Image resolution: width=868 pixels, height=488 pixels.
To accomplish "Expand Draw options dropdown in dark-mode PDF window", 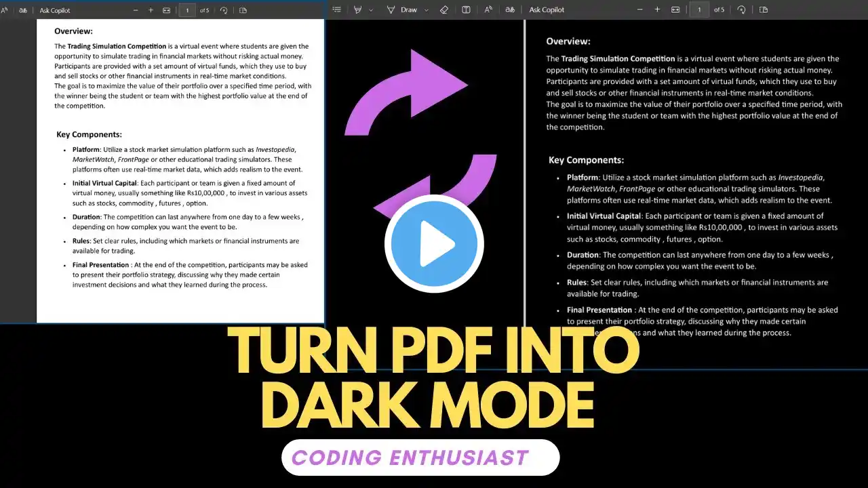I will pos(426,10).
